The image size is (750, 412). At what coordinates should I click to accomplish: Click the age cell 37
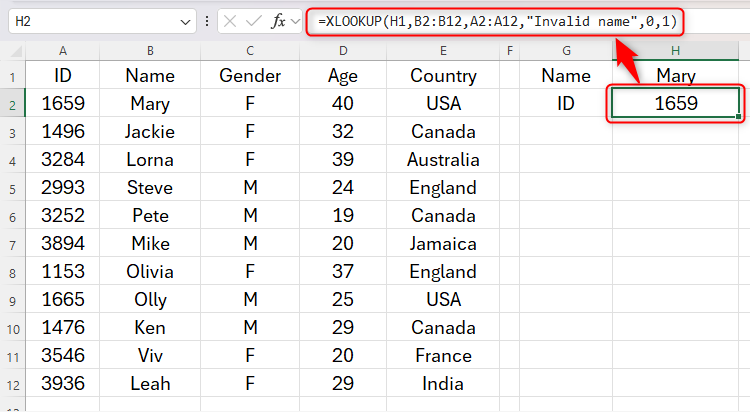pyautogui.click(x=343, y=271)
